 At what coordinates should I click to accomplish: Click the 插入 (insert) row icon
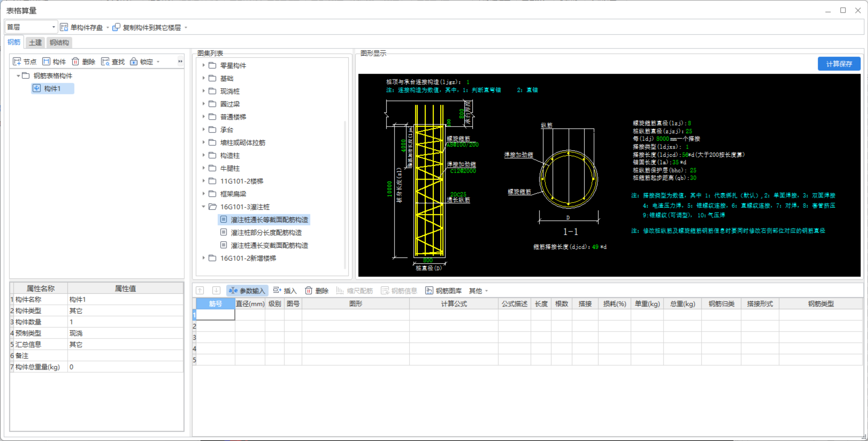click(277, 291)
